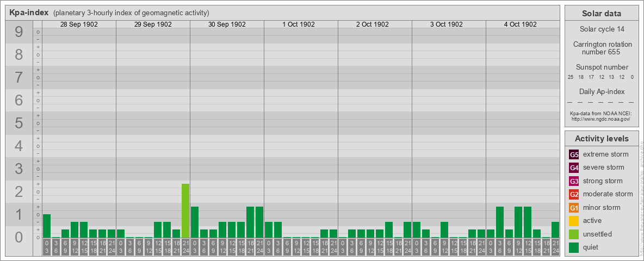Viewport: 644px width, 261px height.
Task: Click the G5 extreme storm legend icon
Action: (x=574, y=154)
